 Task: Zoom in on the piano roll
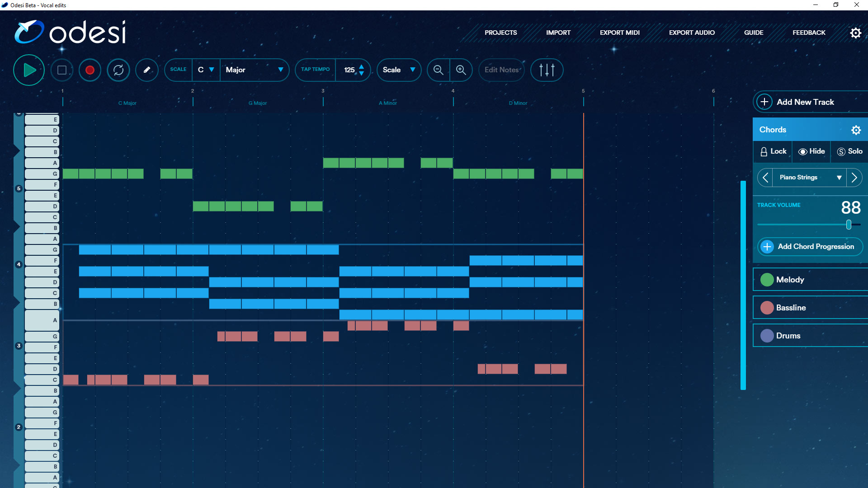461,70
